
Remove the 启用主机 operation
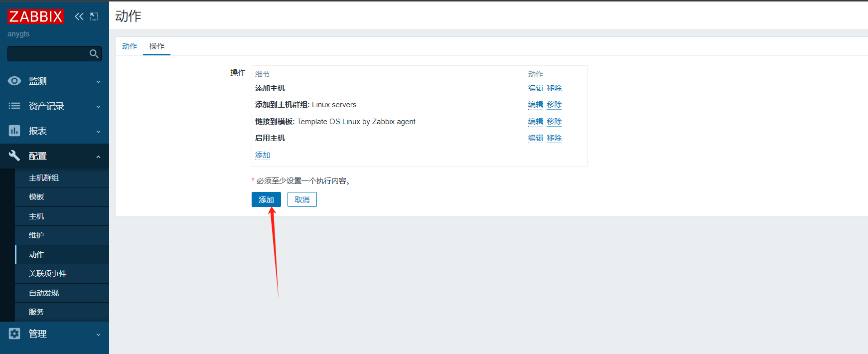coord(554,138)
